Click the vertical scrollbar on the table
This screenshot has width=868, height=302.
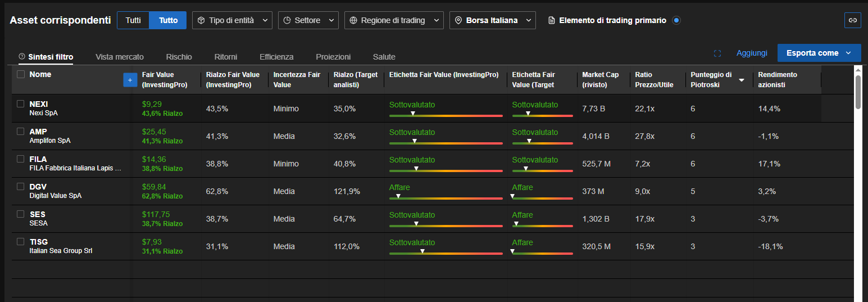(x=858, y=93)
